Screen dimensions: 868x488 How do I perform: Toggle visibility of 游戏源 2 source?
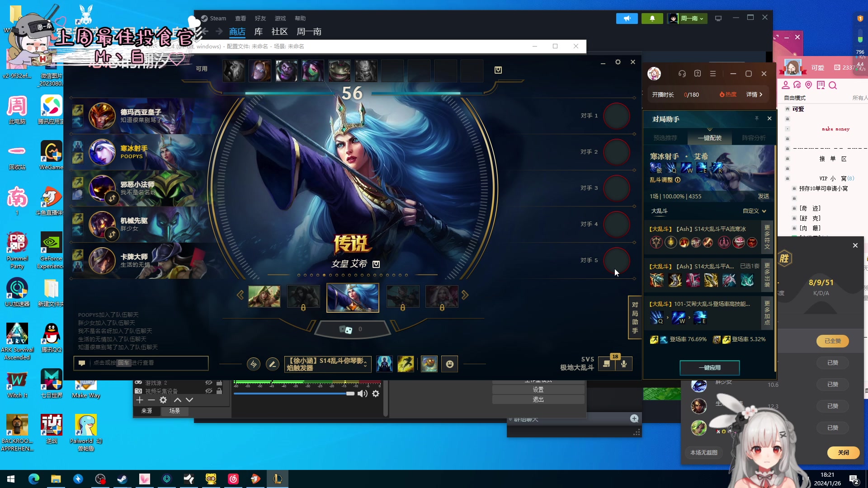[x=209, y=383]
